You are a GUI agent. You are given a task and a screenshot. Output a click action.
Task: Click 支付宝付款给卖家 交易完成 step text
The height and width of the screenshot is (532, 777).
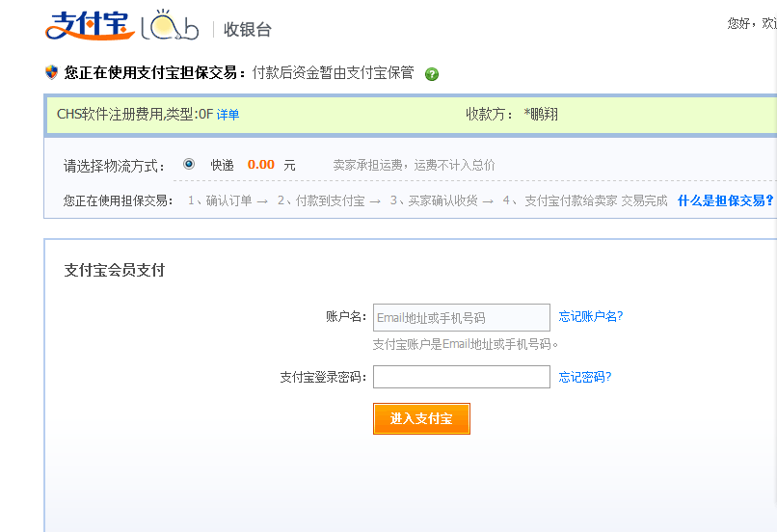coord(596,200)
